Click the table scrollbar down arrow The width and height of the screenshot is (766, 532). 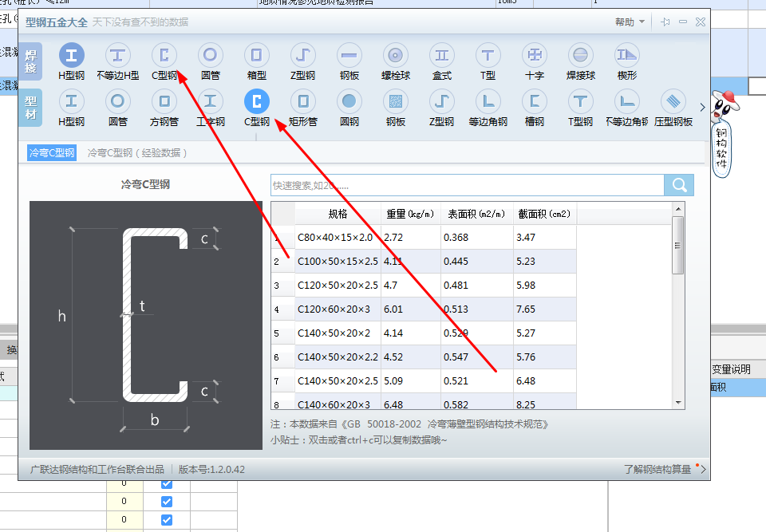coord(678,403)
